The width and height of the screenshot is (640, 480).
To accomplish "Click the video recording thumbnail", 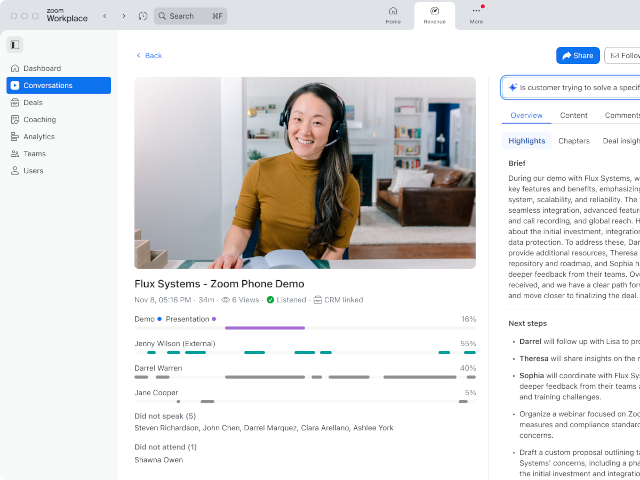I will point(305,173).
